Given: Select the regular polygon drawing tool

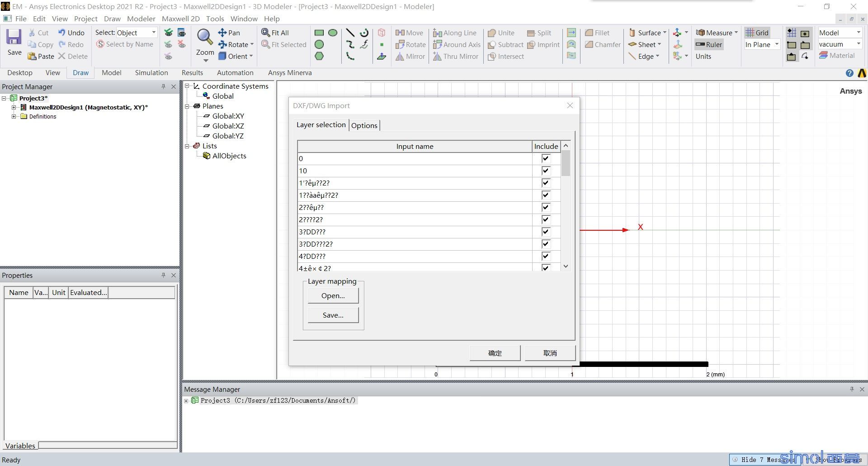Looking at the screenshot, I should point(319,56).
